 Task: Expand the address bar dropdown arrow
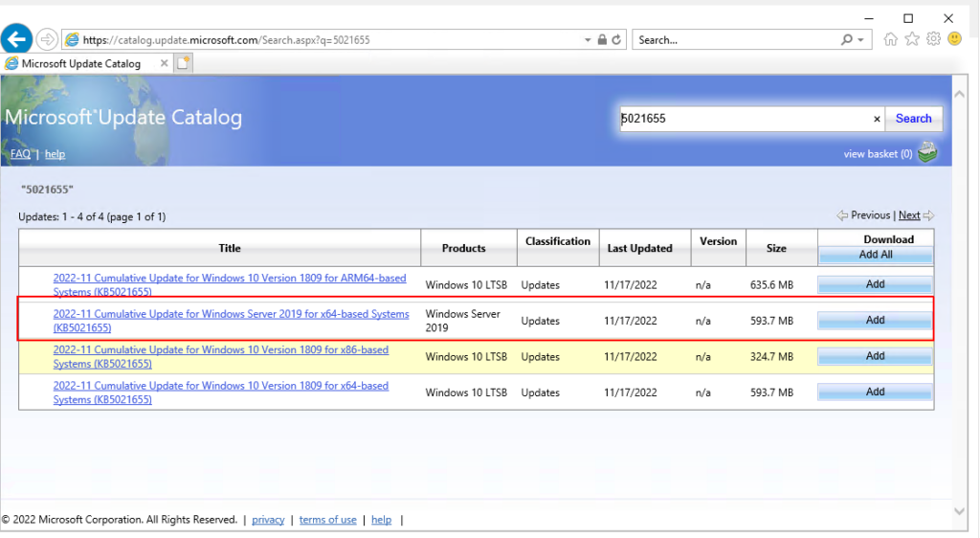click(588, 39)
